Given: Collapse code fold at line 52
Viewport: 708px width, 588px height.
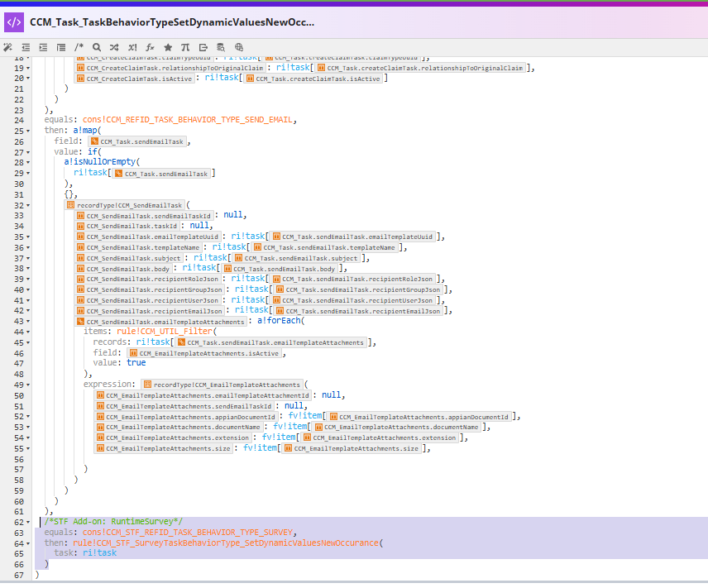Looking at the screenshot, I should (28, 417).
